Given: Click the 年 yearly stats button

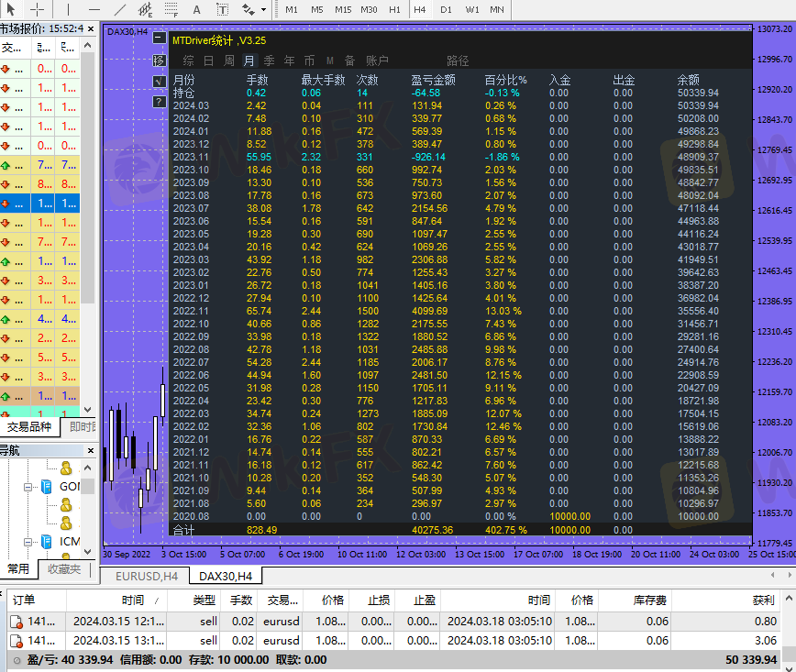Looking at the screenshot, I should [289, 61].
